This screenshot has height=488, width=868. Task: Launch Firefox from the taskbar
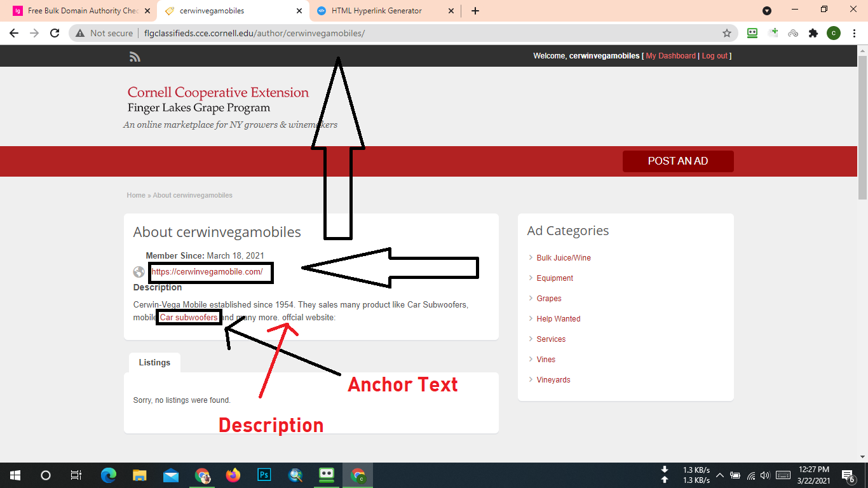[233, 475]
